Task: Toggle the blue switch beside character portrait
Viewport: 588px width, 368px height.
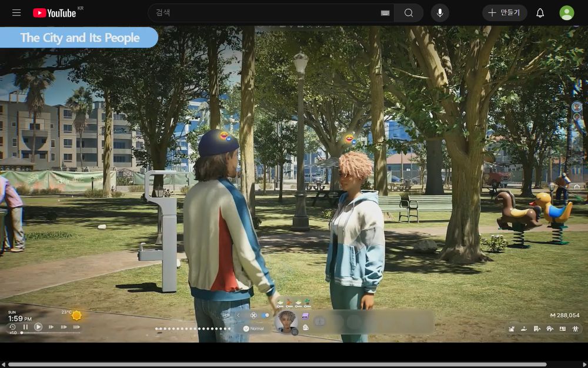Action: (265, 316)
